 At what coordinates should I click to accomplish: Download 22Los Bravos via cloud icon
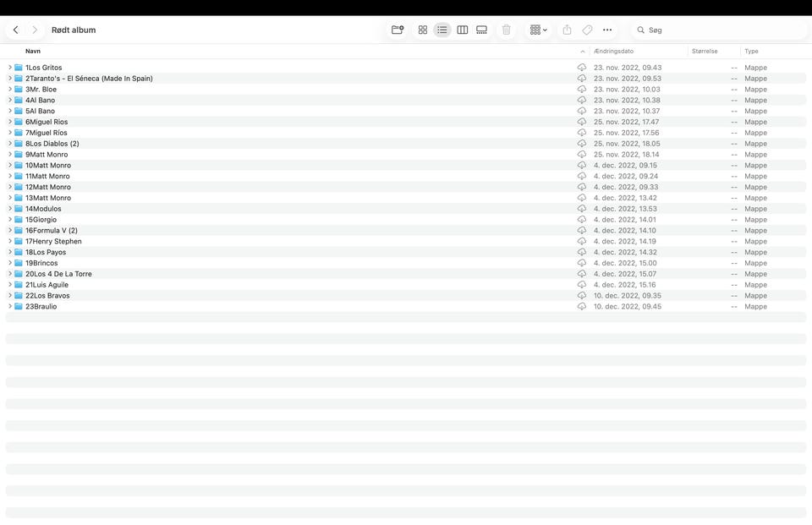[x=582, y=296]
